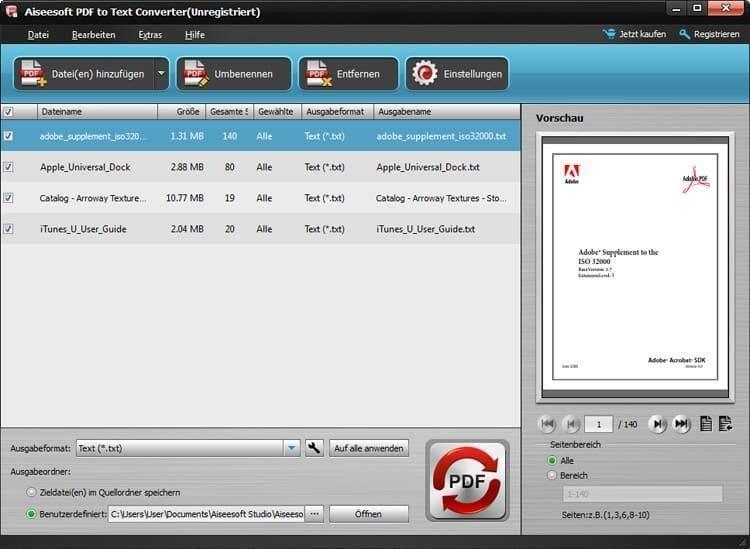Click the Gewählte column header
750x549 pixels.
pyautogui.click(x=277, y=112)
